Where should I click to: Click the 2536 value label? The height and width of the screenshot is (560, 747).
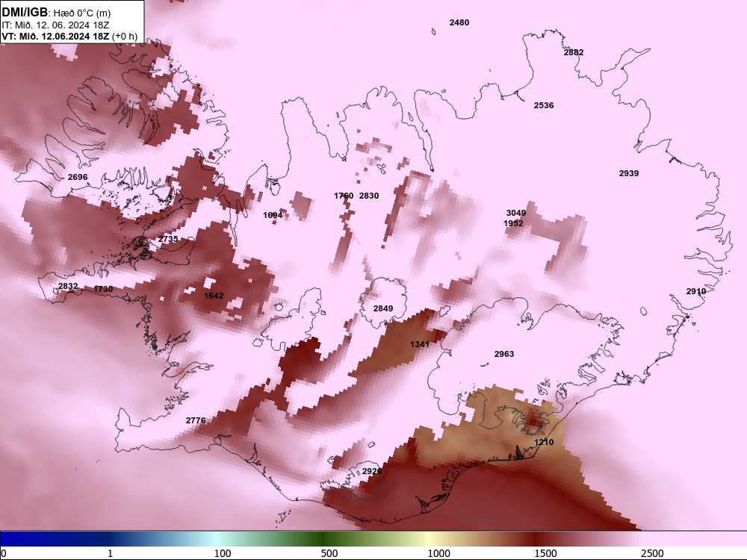point(544,105)
